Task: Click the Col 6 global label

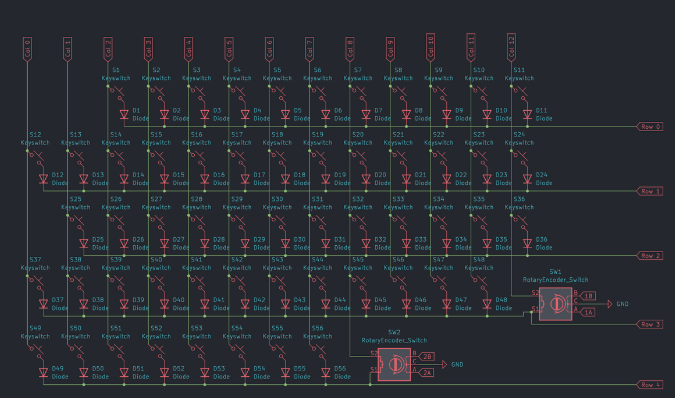Action: [269, 49]
